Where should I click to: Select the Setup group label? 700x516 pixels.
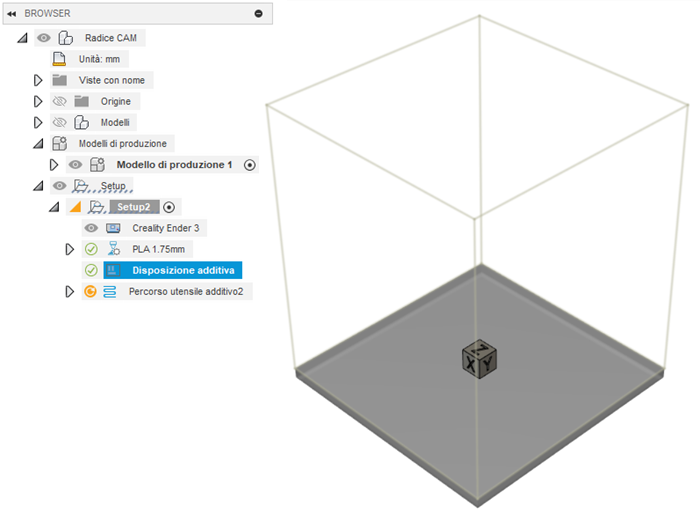point(113,186)
